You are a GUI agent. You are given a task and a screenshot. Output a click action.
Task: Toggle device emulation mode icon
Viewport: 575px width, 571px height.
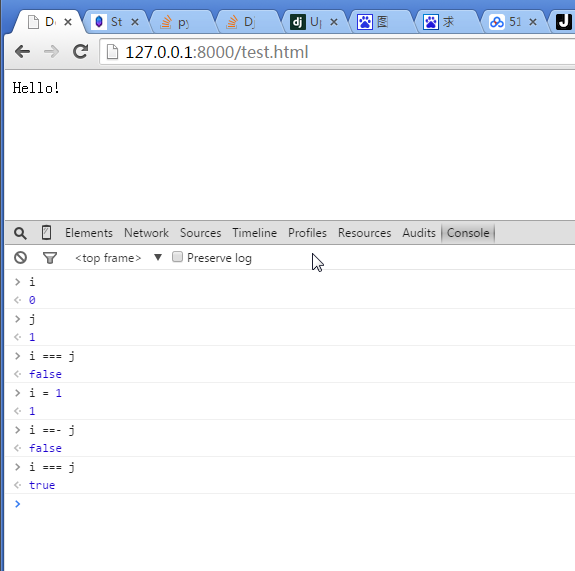point(47,233)
